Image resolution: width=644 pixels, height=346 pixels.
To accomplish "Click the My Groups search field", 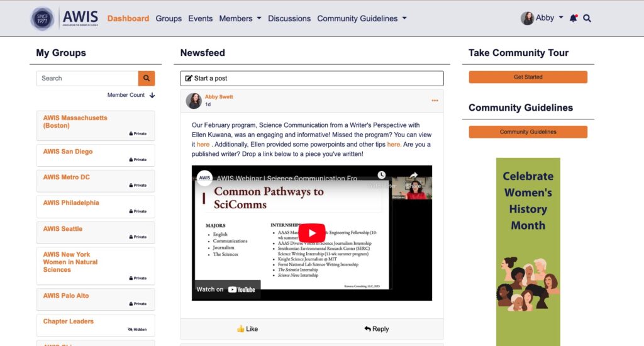I will pos(87,78).
